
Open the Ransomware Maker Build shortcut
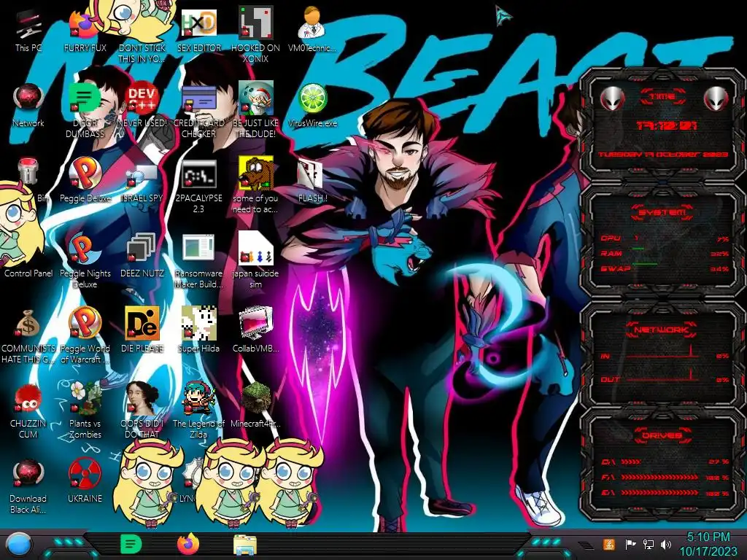pyautogui.click(x=198, y=260)
